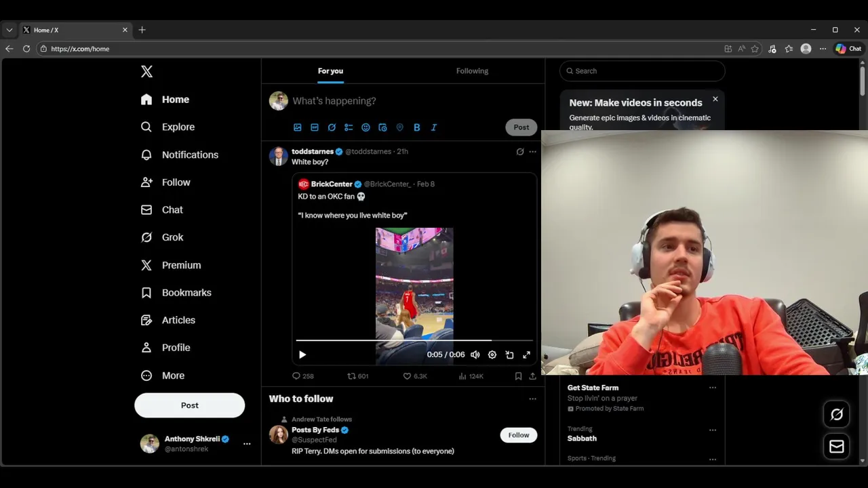This screenshot has height=488, width=868.
Task: Switch to the For you tab
Action: coord(330,71)
